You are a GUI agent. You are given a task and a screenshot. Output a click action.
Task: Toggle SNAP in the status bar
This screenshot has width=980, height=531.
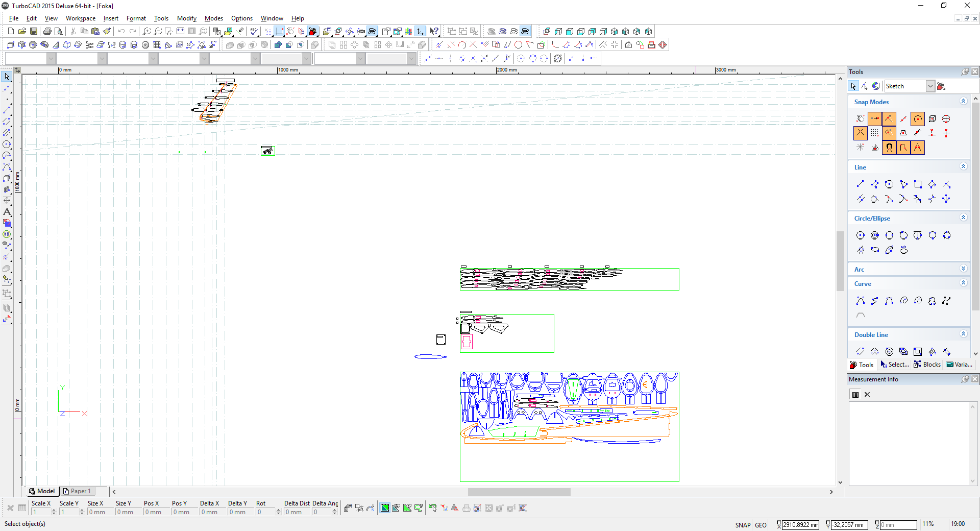pos(743,525)
